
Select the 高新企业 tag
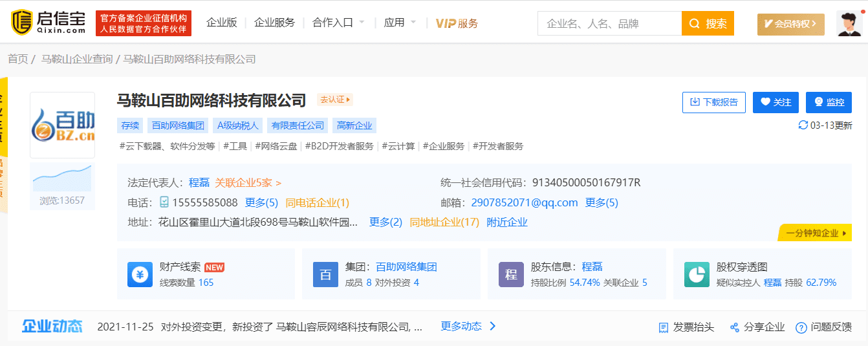click(354, 125)
